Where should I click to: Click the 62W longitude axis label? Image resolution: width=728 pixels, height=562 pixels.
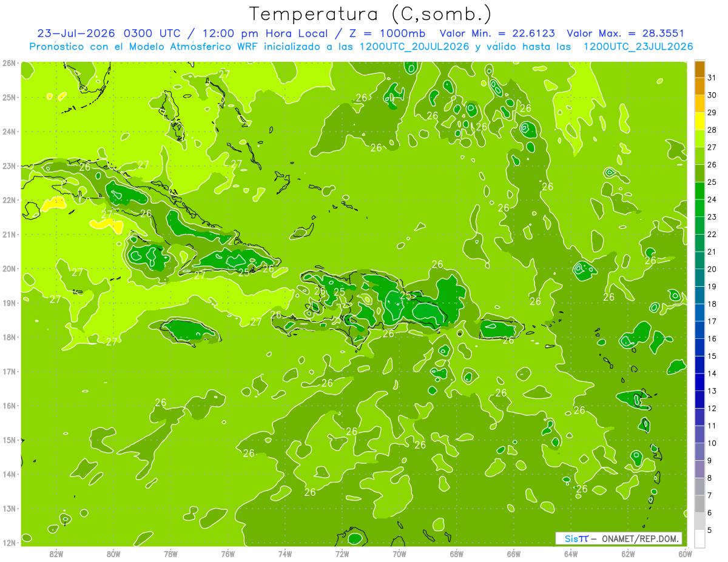tap(628, 554)
